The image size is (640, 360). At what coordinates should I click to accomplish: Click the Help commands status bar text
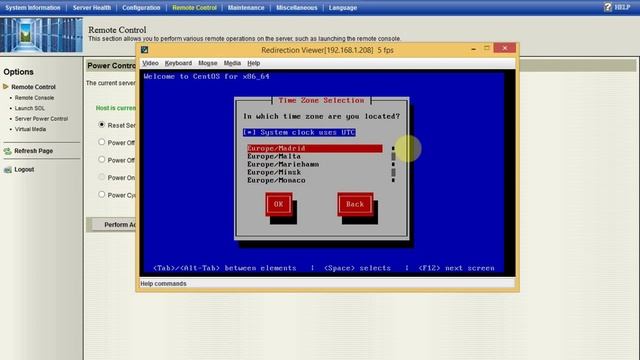[x=163, y=283]
